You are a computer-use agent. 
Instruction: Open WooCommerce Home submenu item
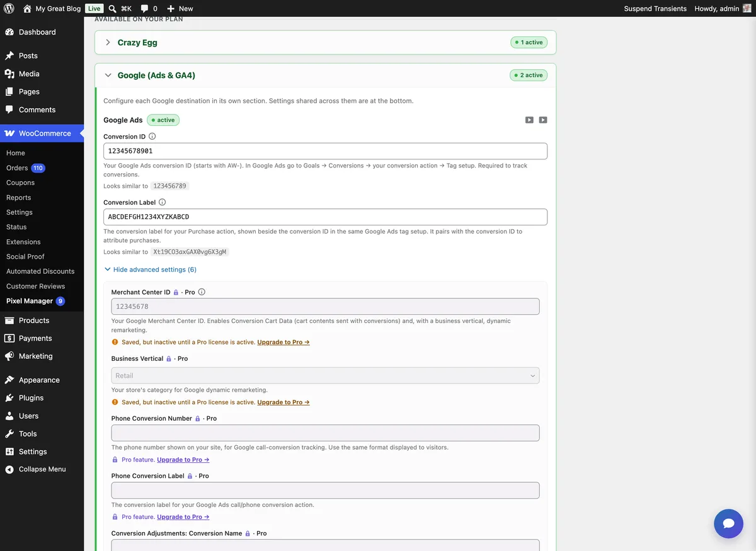(16, 153)
